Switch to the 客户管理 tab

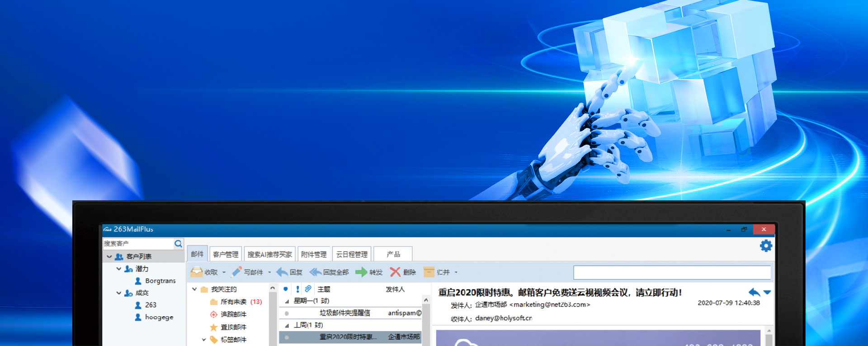(x=226, y=254)
